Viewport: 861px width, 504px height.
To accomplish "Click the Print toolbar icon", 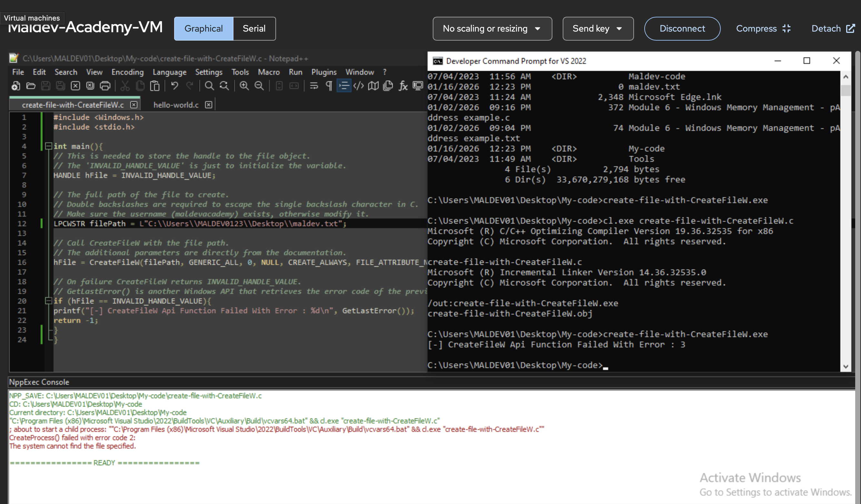I will click(x=105, y=86).
